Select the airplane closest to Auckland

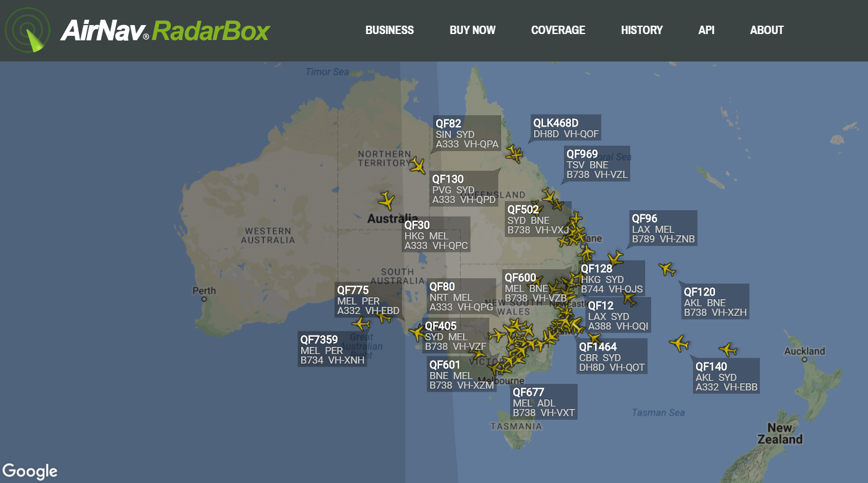pyautogui.click(x=728, y=350)
